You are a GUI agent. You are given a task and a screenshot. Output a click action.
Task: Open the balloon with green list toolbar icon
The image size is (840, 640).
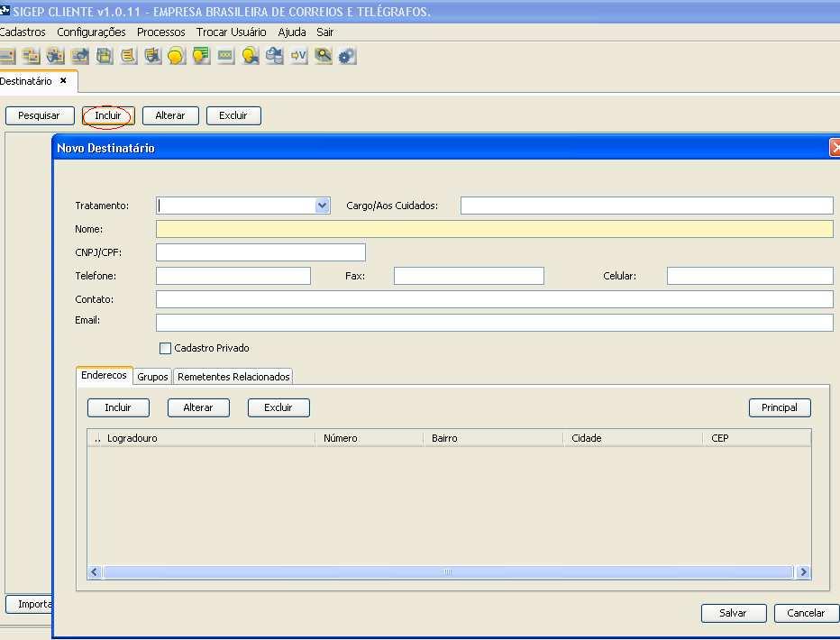(x=201, y=55)
